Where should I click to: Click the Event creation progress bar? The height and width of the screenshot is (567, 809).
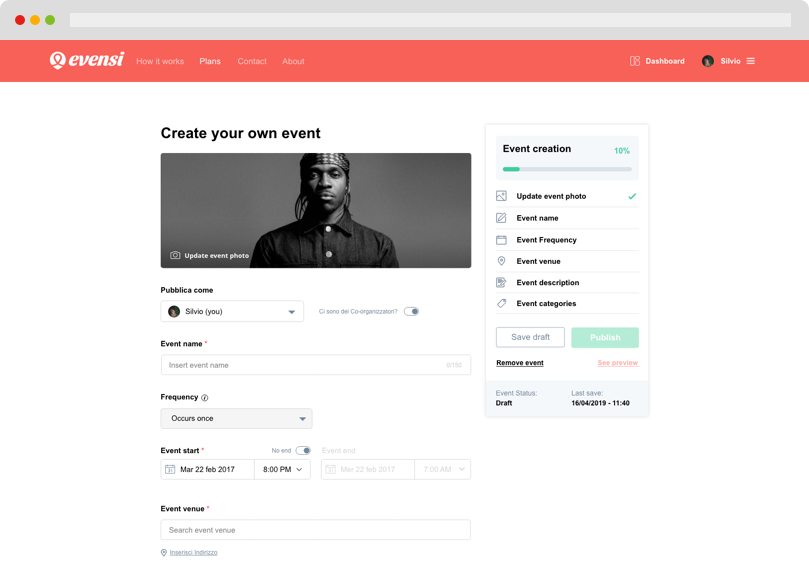click(567, 169)
